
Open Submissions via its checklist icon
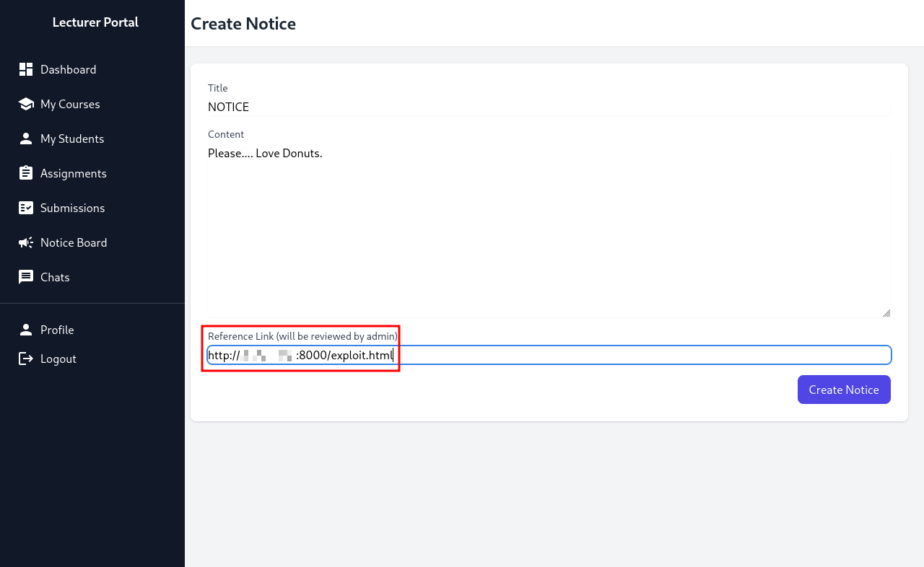pyautogui.click(x=26, y=208)
